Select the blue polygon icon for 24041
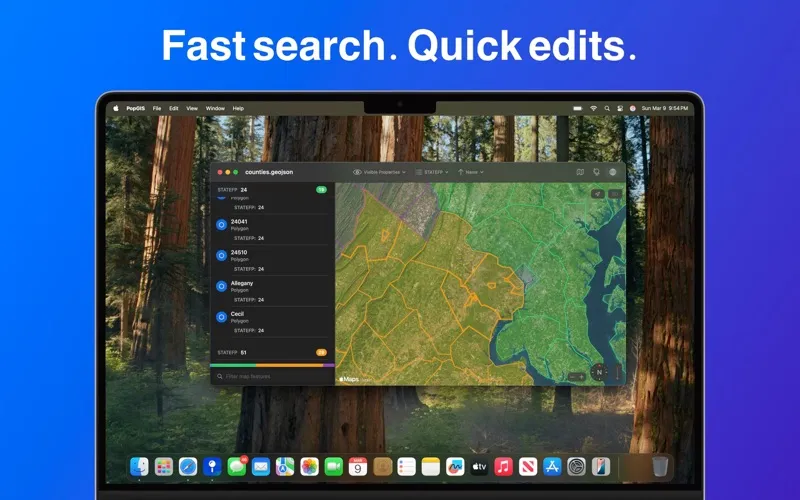The width and height of the screenshot is (800, 500). pyautogui.click(x=221, y=224)
